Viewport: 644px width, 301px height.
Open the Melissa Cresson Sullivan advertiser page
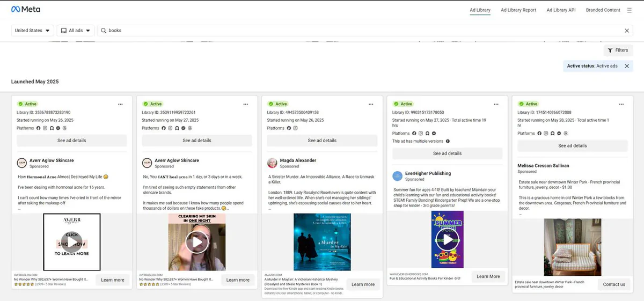[543, 166]
